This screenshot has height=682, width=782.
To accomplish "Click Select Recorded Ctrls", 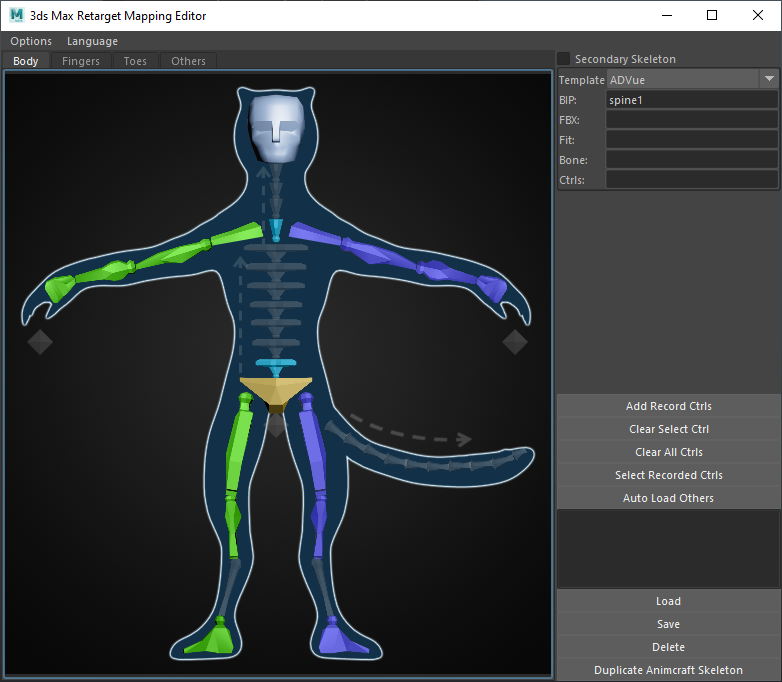I will 668,475.
